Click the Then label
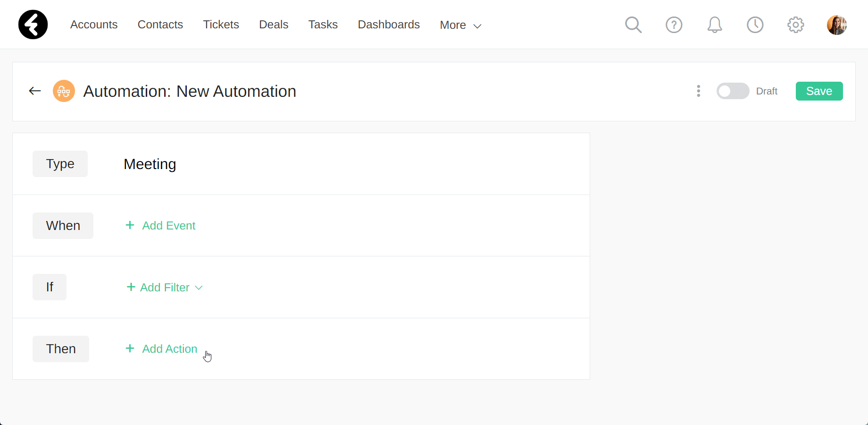 (x=61, y=349)
